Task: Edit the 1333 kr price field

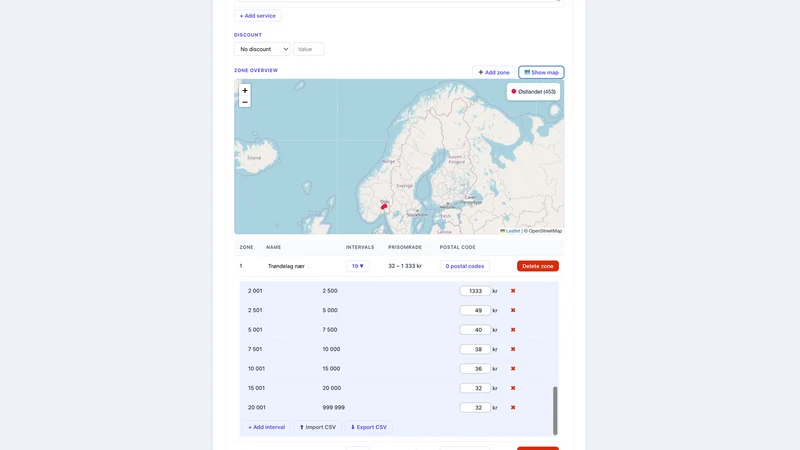Action: point(475,291)
